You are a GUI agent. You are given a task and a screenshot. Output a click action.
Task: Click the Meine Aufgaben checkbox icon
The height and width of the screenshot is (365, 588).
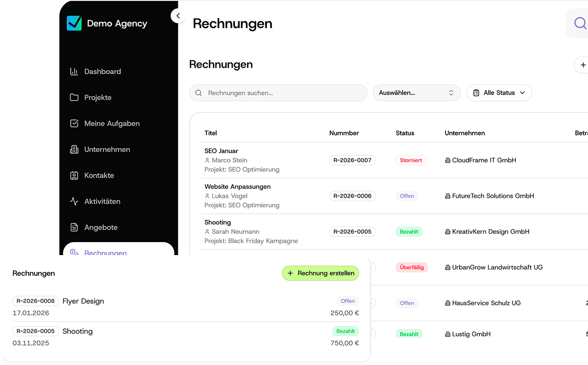tap(74, 123)
